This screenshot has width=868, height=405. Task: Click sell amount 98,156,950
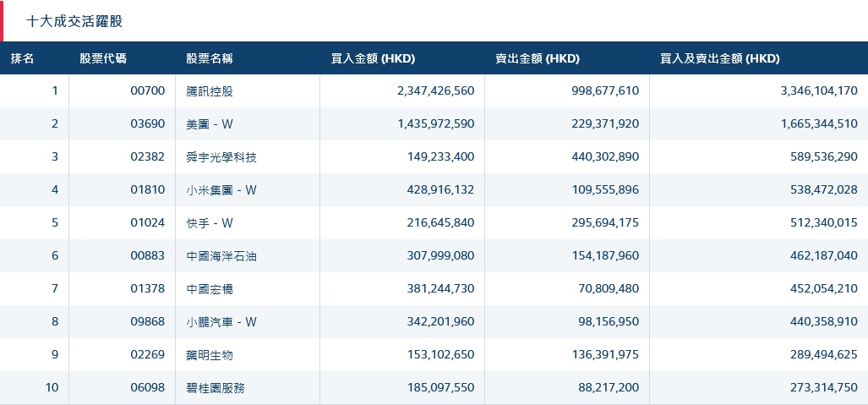(x=608, y=321)
